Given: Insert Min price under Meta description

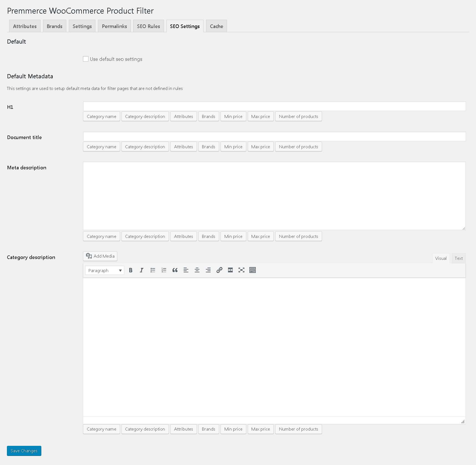Looking at the screenshot, I should (233, 236).
